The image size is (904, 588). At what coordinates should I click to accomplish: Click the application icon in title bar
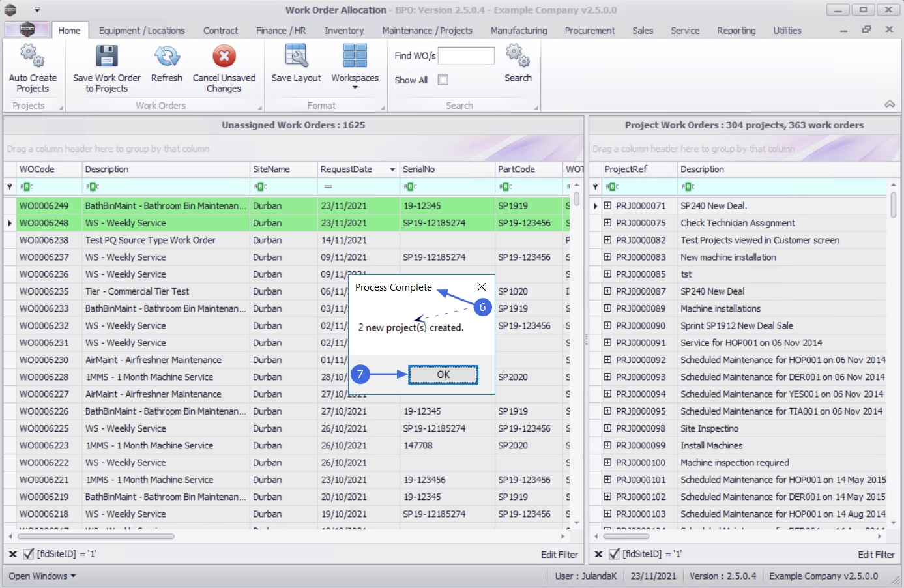10,10
